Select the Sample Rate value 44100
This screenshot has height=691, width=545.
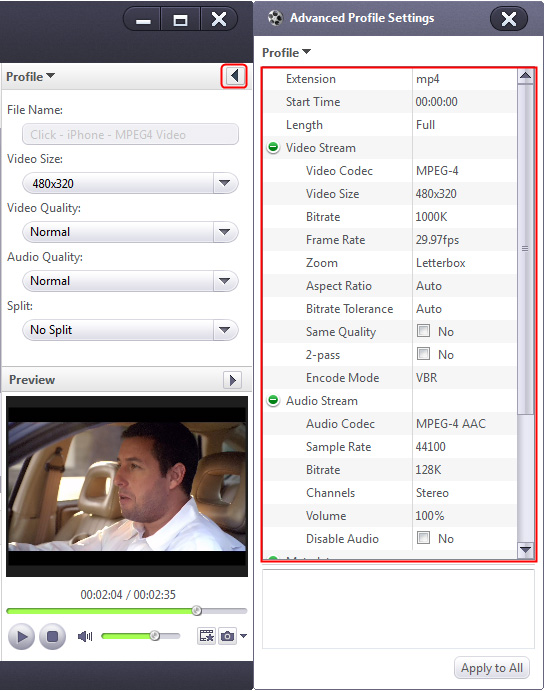(430, 446)
